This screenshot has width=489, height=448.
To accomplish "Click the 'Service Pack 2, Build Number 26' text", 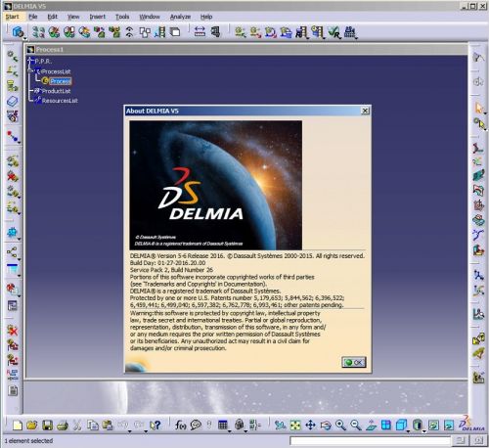I will pos(171,270).
